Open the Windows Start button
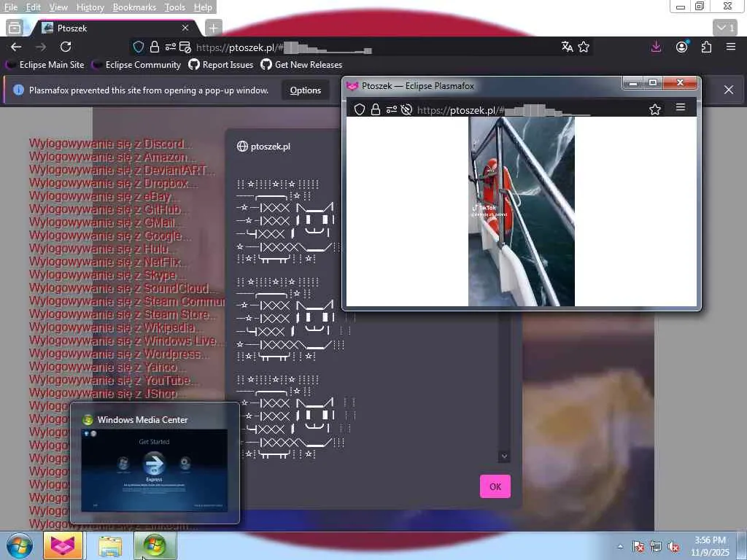 [20, 546]
